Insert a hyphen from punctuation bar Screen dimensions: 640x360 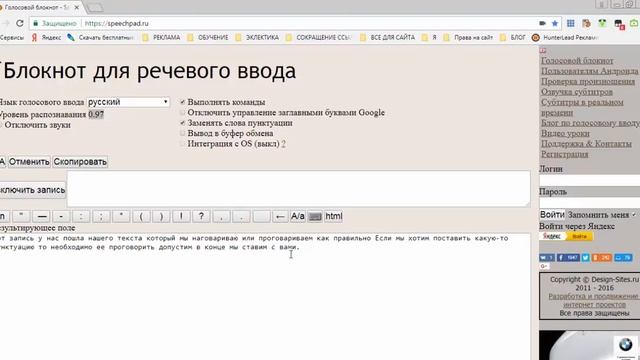coord(61,216)
